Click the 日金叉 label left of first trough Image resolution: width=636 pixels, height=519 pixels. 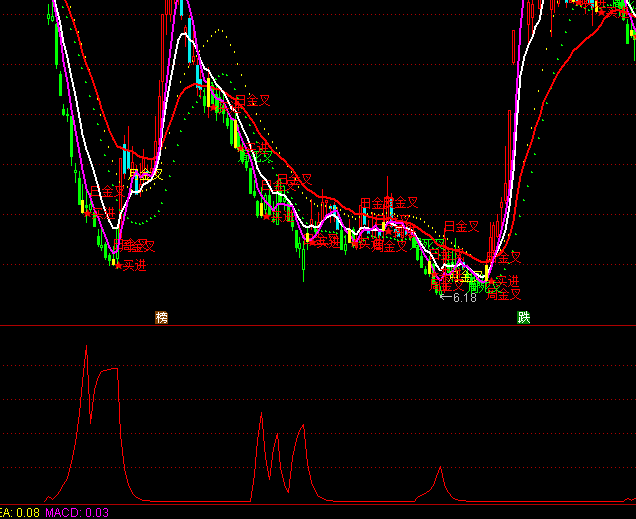point(108,190)
